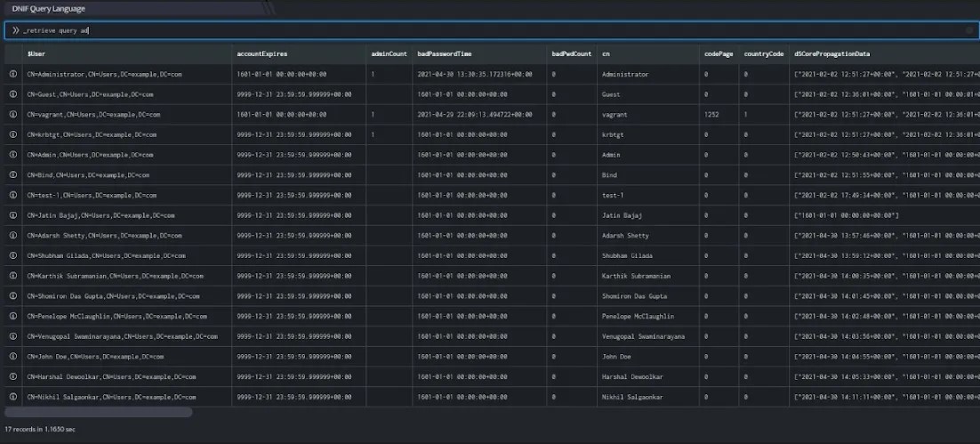Viewport: 980px width, 444px height.
Task: Open info icon for Bind row
Action: tap(13, 175)
